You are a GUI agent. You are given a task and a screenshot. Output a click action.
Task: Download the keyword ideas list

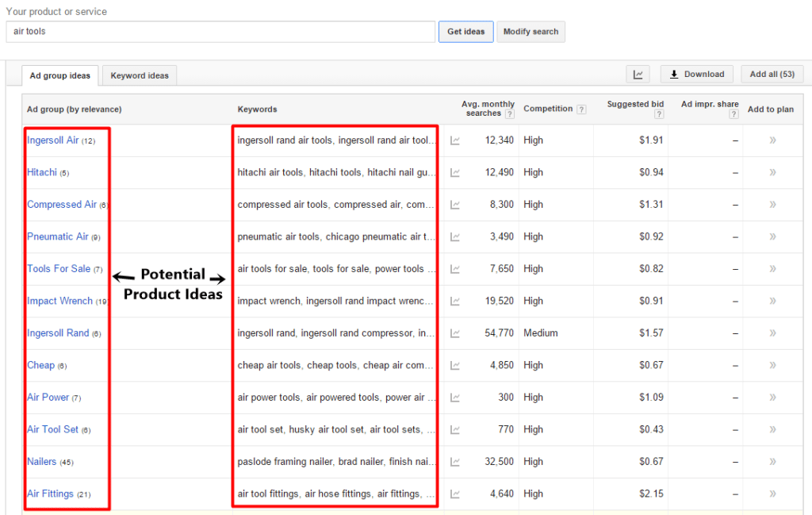pyautogui.click(x=696, y=75)
